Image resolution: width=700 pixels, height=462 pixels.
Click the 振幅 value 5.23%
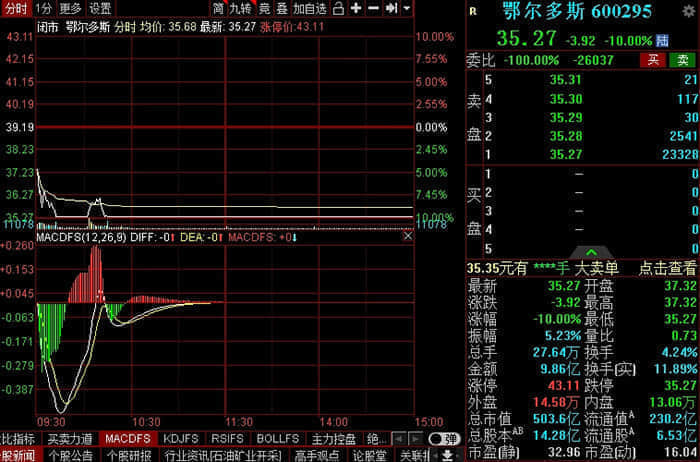point(562,336)
